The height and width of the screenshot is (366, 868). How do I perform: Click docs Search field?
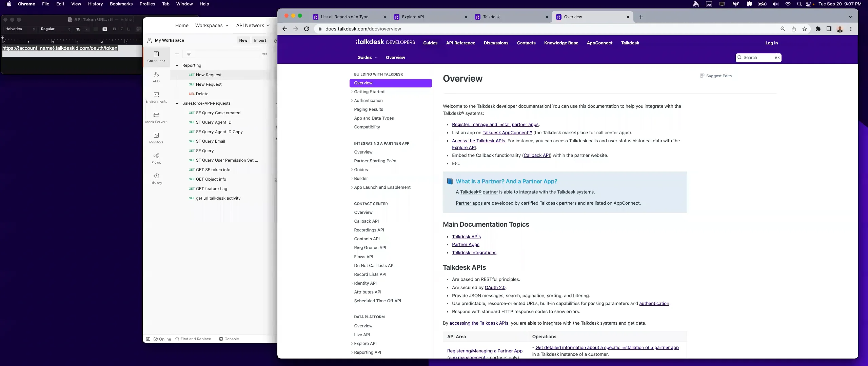758,58
